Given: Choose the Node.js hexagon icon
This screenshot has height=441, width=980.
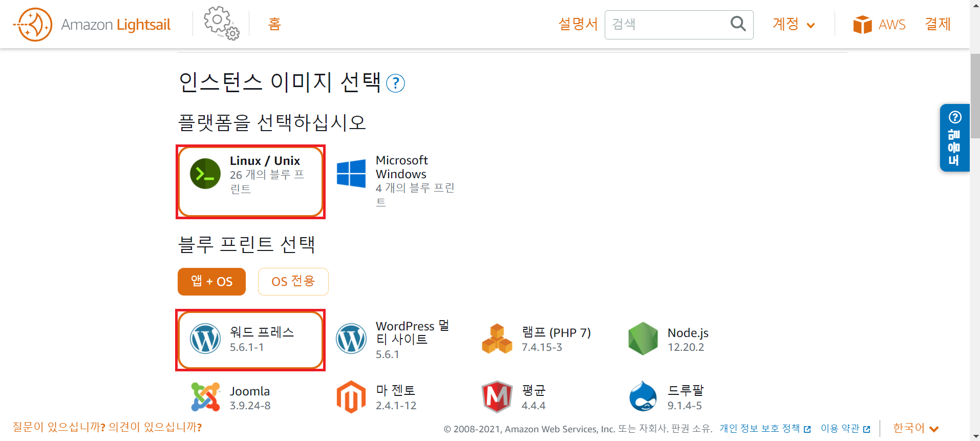Looking at the screenshot, I should pos(643,339).
